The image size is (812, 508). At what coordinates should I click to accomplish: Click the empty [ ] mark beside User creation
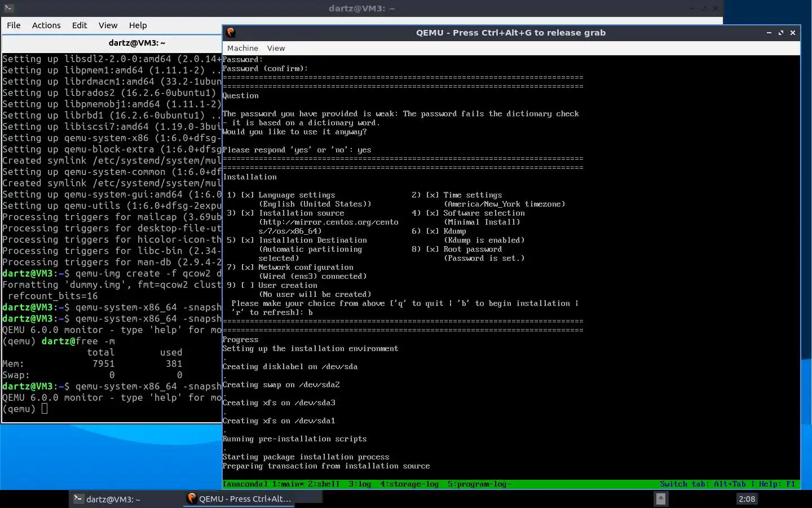[247, 286]
